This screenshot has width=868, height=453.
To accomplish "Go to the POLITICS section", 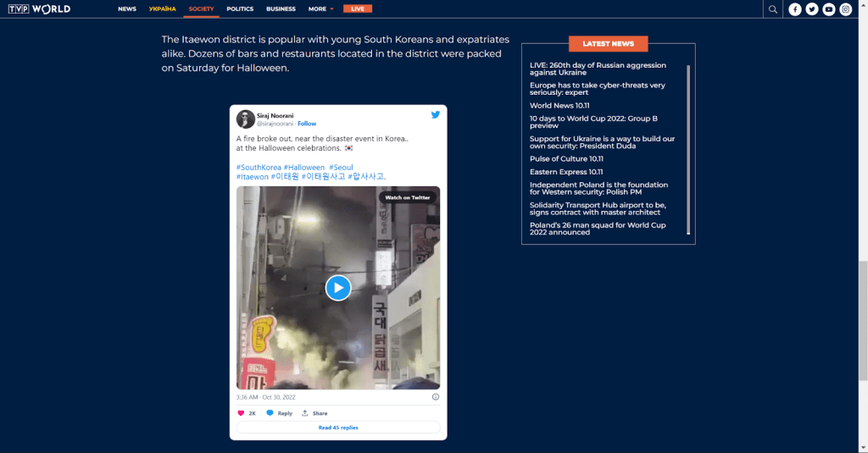I will (240, 9).
